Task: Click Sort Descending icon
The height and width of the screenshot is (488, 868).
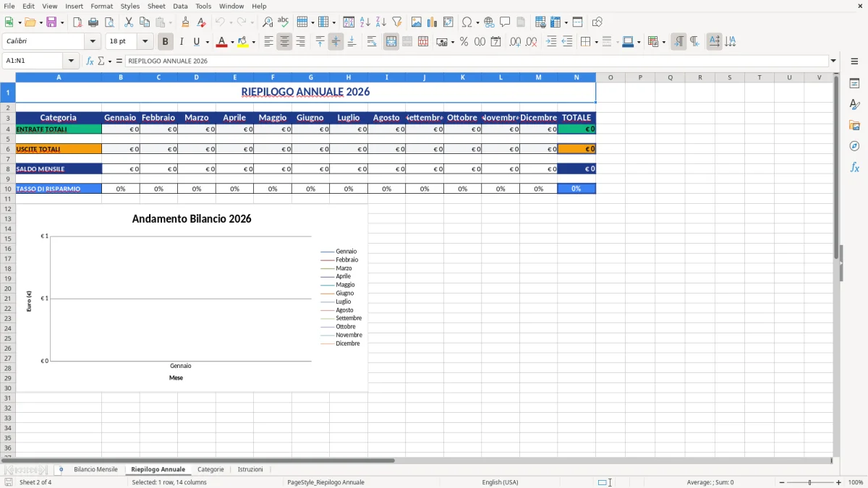Action: 381,22
